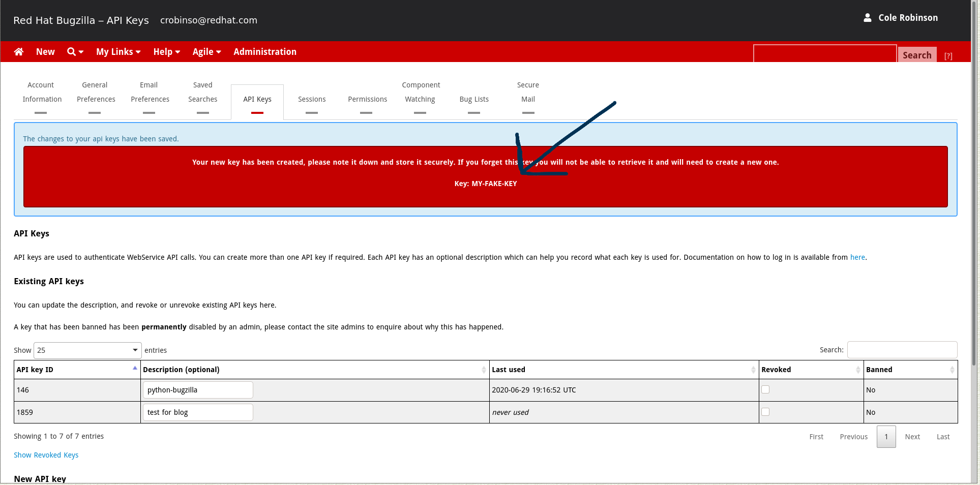Open the Show entries count dropdown
The height and width of the screenshot is (485, 980).
click(87, 350)
